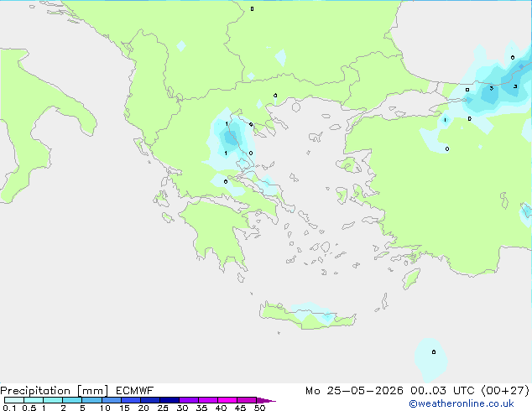
Task: Click the legend label '35'
Action: point(201,408)
